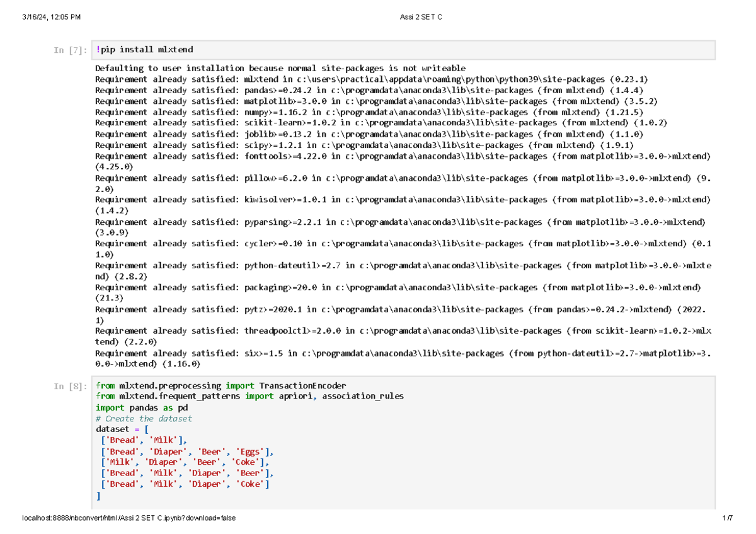Click the Create the dataset comment
This screenshot has width=756, height=534.
click(x=145, y=418)
